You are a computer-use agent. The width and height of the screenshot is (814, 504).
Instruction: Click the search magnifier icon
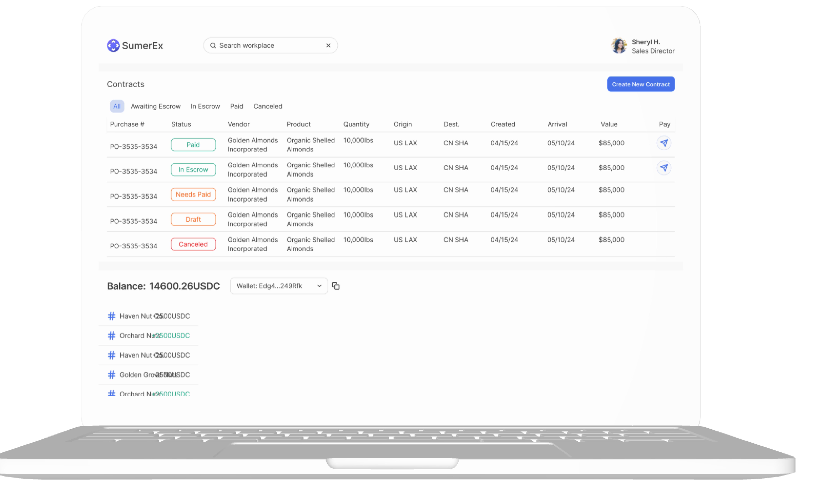click(x=213, y=45)
